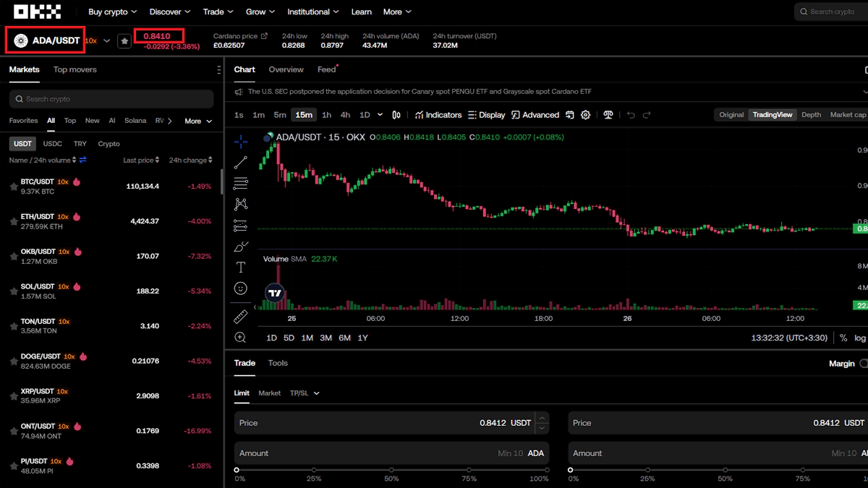Select the long position forecasting tool

(x=241, y=226)
